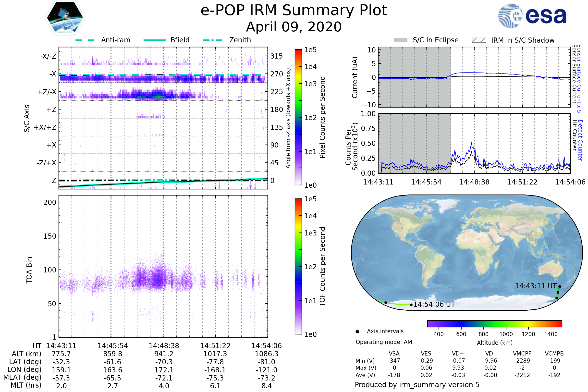
Task: Click the IRM in S/C Shadow hatched patch
Action: (x=479, y=40)
